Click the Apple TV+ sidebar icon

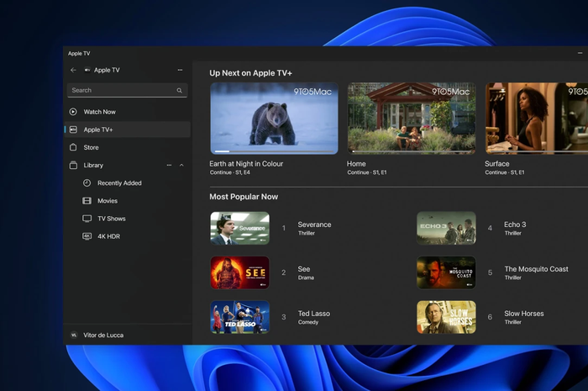[73, 129]
